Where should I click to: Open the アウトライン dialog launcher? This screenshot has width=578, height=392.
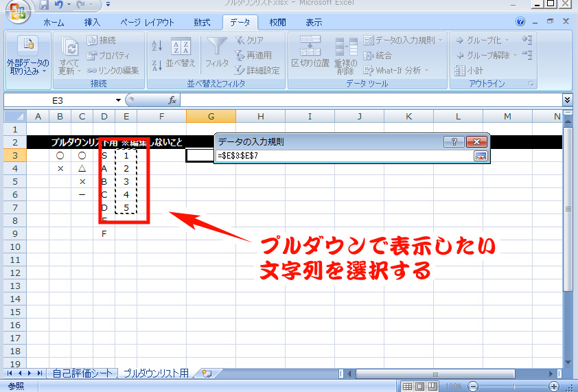[531, 84]
